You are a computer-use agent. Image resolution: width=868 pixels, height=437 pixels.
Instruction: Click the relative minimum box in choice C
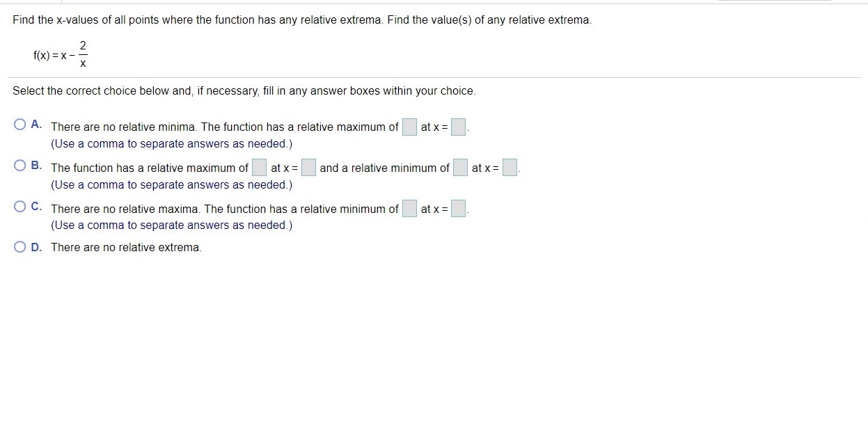coord(409,209)
